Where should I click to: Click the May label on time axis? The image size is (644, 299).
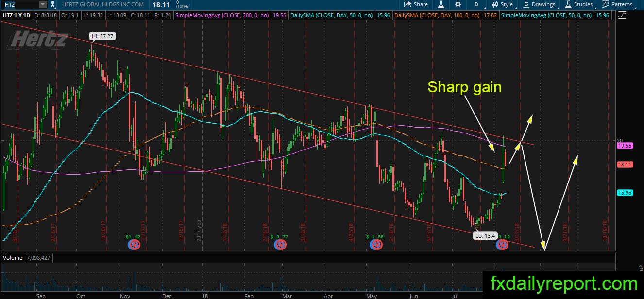point(372,295)
